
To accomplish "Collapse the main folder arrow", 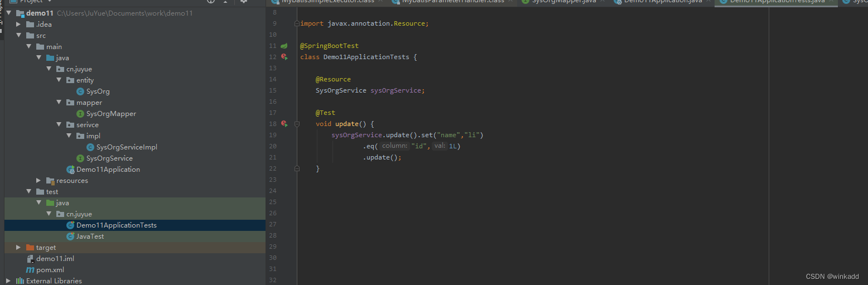I will pos(29,47).
